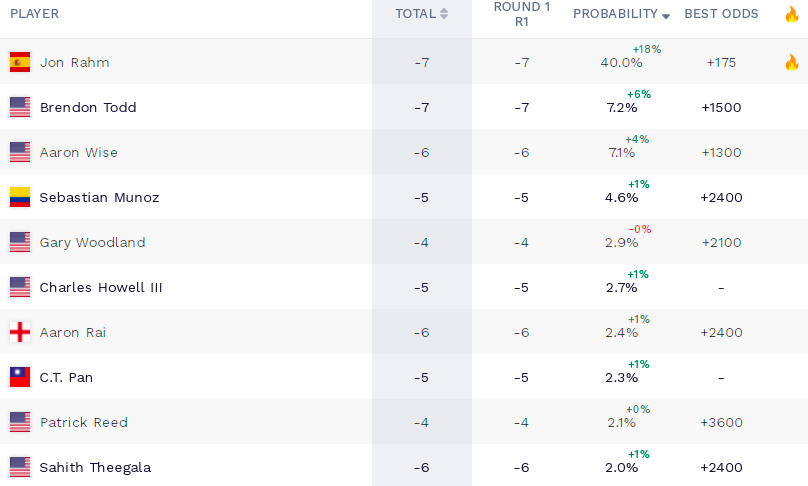Screen dimensions: 808x486
Task: Click the BEST ODDS column header
Action: 721,14
